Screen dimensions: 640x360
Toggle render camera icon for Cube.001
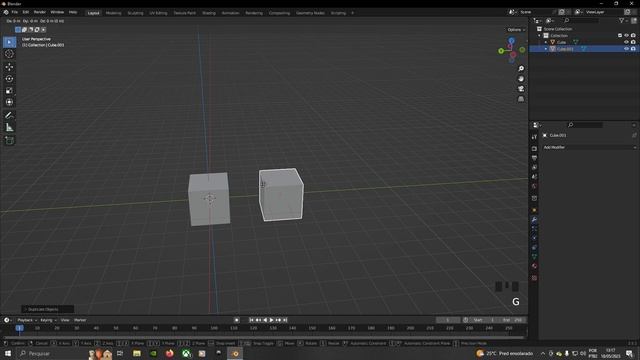click(x=633, y=49)
